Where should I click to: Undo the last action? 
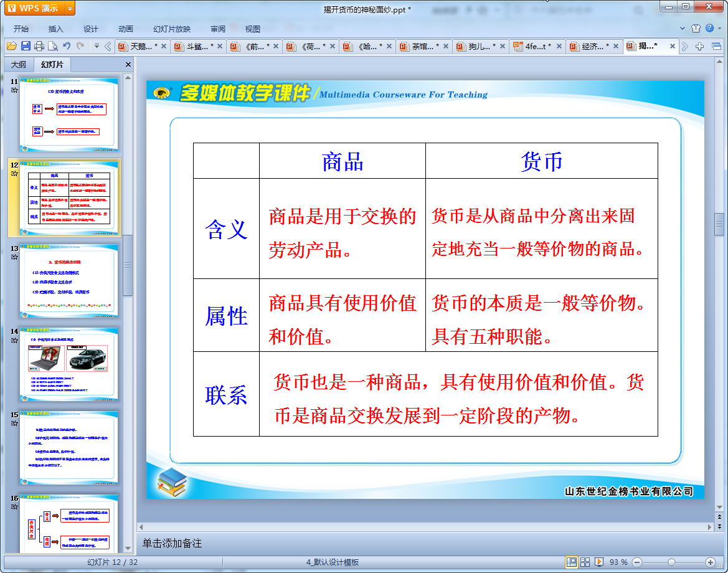click(67, 46)
